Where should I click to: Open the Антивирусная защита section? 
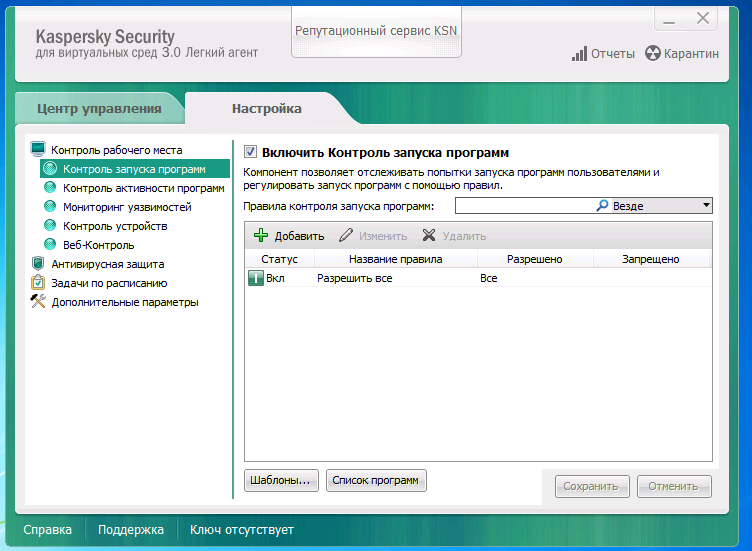(108, 264)
